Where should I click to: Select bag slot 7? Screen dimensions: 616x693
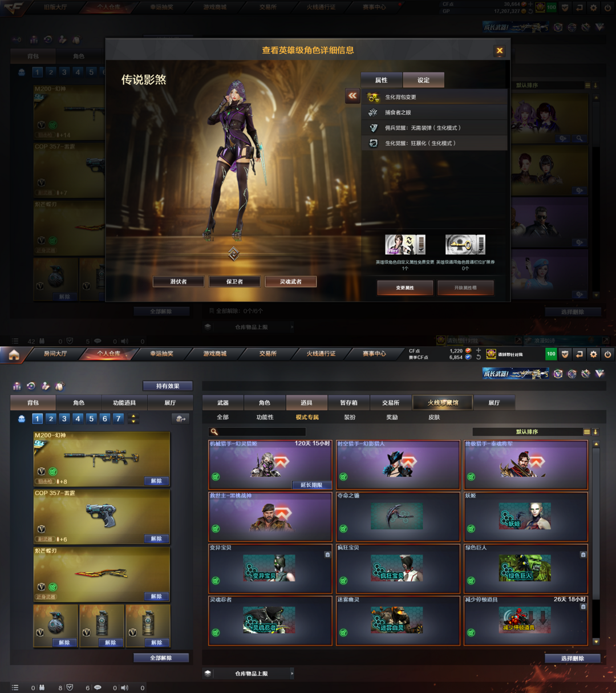[x=118, y=419]
